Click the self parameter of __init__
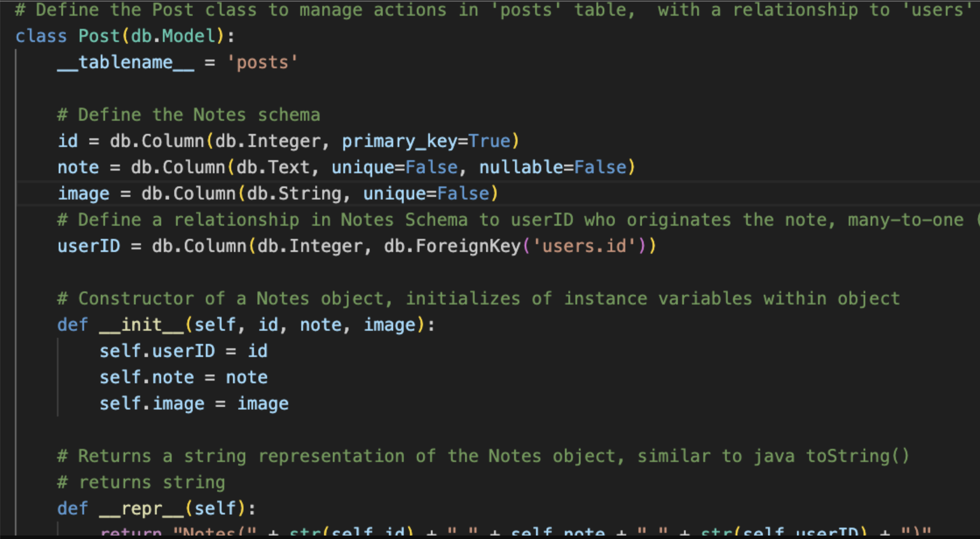The image size is (980, 539). [x=215, y=325]
